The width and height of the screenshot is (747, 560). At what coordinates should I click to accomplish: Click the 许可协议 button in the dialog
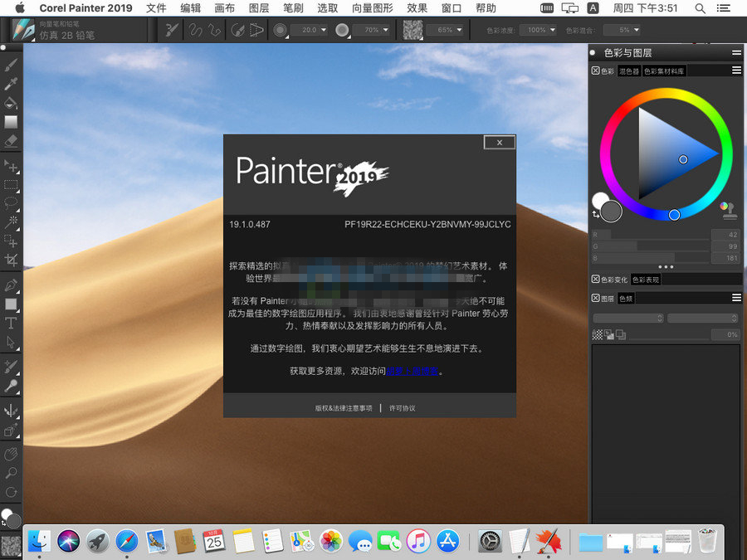[404, 408]
